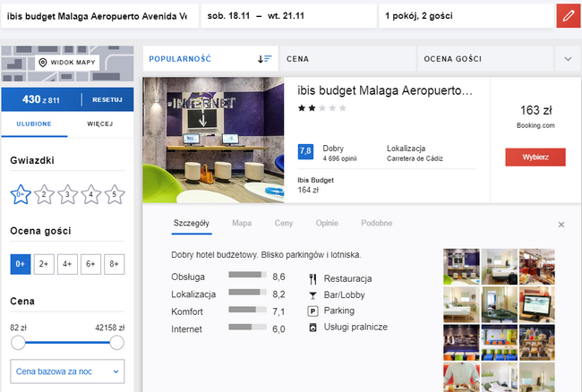Click the maximum price slider handle
Screen dimensions: 582x392
pos(116,342)
